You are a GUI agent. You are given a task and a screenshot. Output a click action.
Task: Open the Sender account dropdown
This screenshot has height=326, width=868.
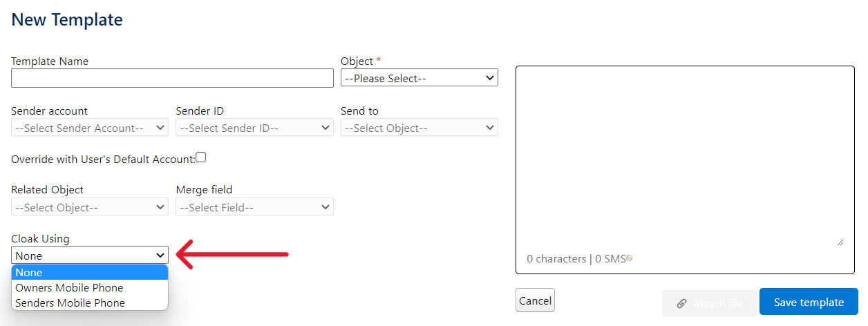click(x=90, y=128)
